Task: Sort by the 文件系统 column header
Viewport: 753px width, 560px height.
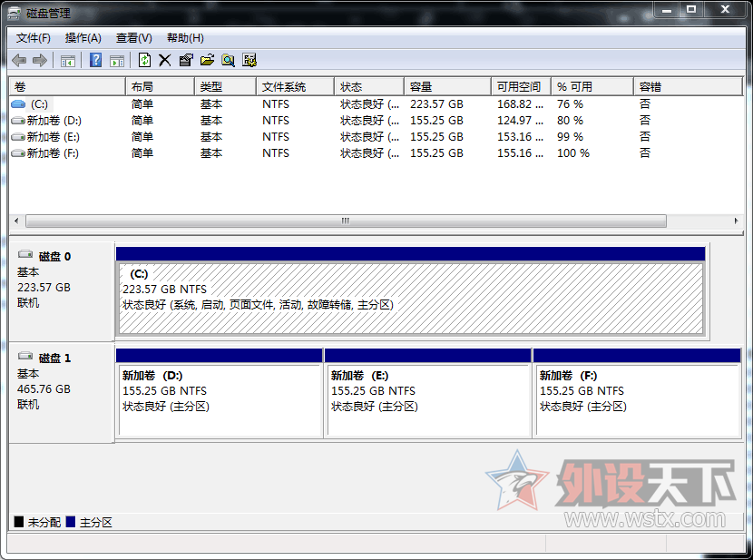Action: pyautogui.click(x=296, y=87)
